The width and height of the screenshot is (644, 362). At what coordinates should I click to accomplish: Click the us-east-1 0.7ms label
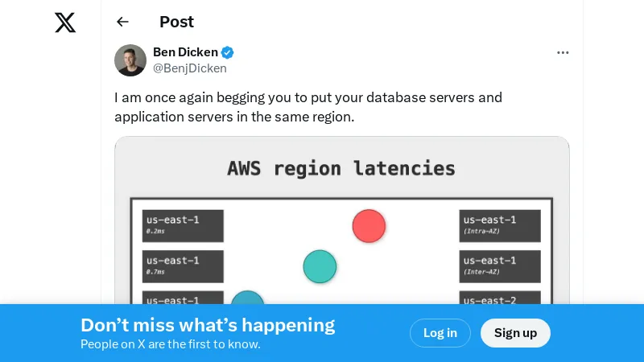point(183,265)
